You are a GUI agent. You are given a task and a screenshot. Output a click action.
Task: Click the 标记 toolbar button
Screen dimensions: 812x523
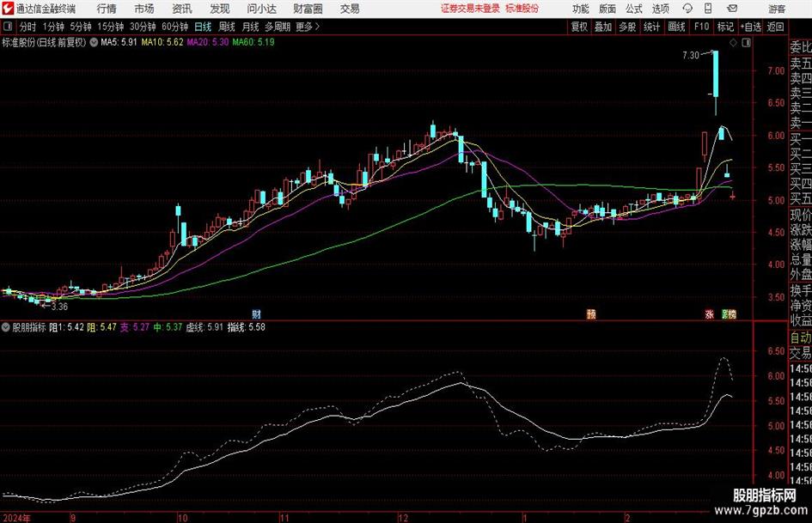[x=725, y=27]
